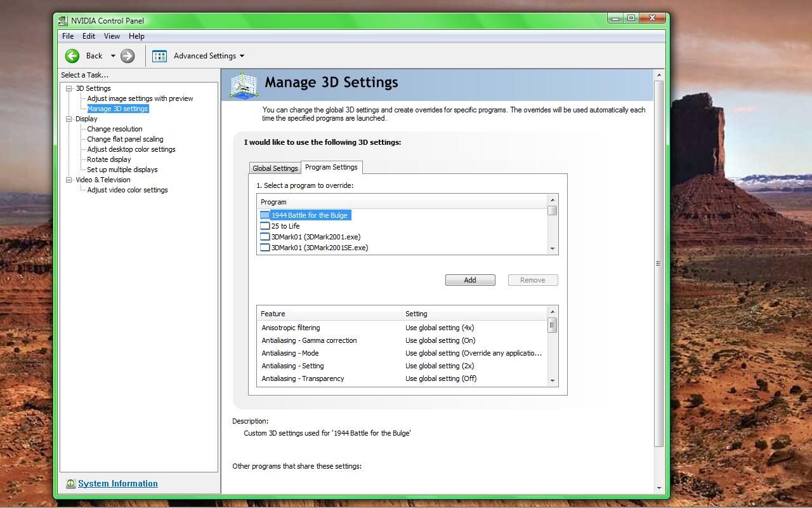Click the Setting column header

point(475,314)
